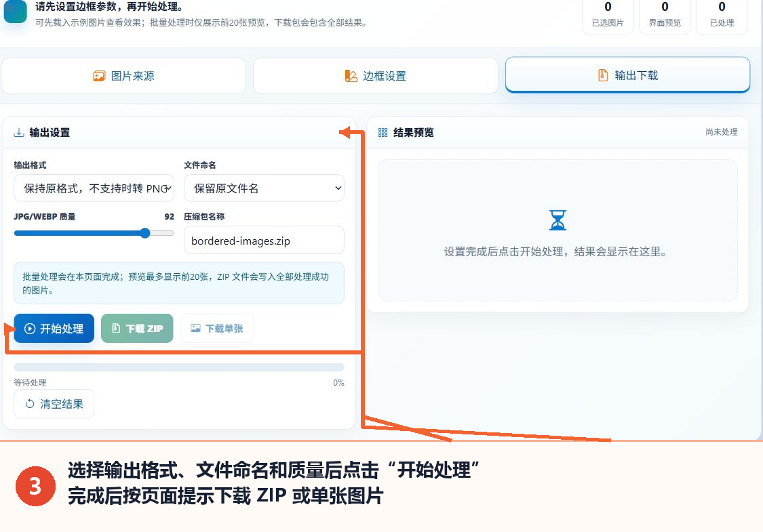Viewport: 763px width, 532px height.
Task: Click the 下载单张 button
Action: click(217, 328)
